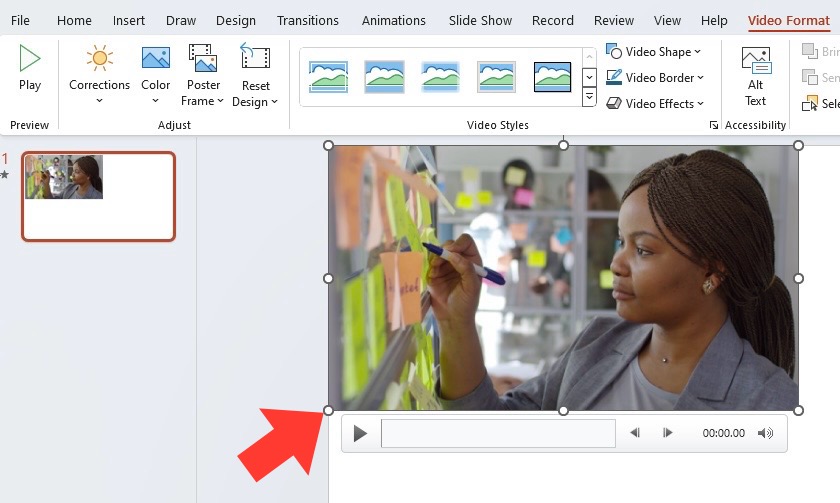Expand the Video Border dropdown
The image size is (840, 503).
point(655,78)
